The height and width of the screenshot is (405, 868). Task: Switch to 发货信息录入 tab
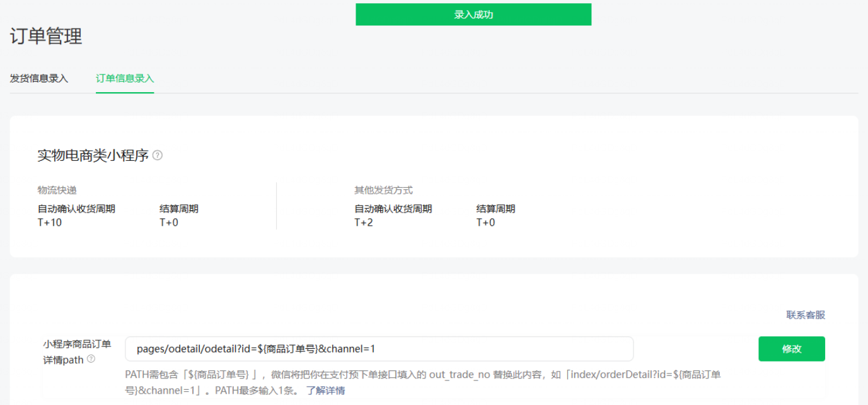[x=39, y=79]
